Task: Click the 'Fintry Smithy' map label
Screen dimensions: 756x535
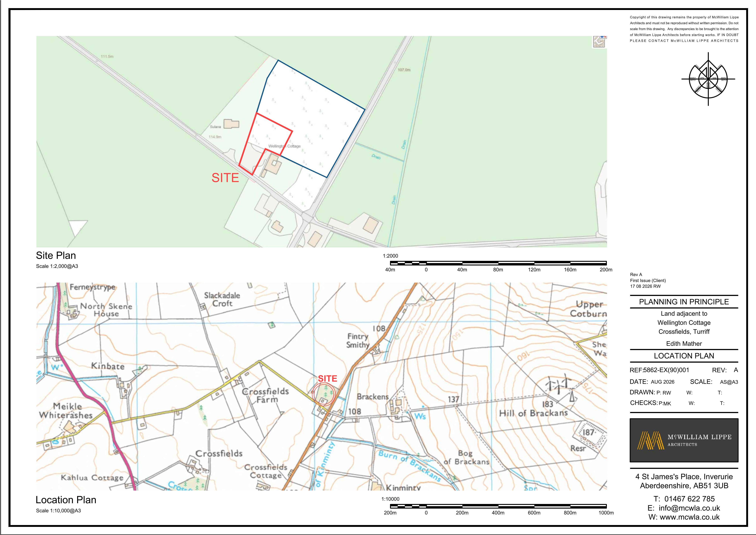Action: point(358,340)
